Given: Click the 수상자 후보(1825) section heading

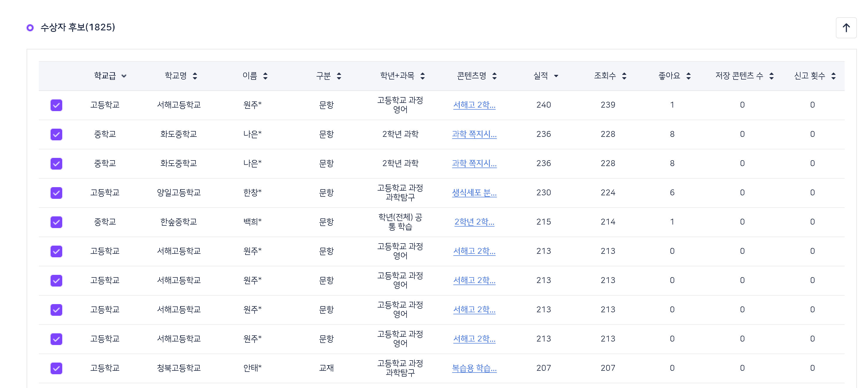Looking at the screenshot, I should [77, 27].
